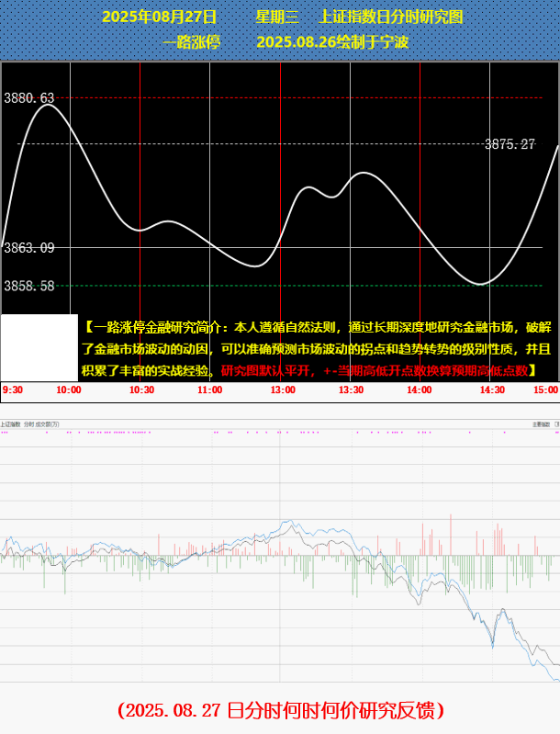The image size is (560, 734).
Task: Click the 主要指数 label at chart right
Action: [x=542, y=424]
